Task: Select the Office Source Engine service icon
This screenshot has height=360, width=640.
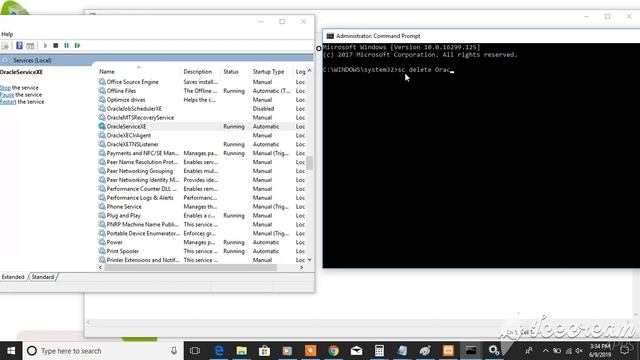Action: pos(102,82)
